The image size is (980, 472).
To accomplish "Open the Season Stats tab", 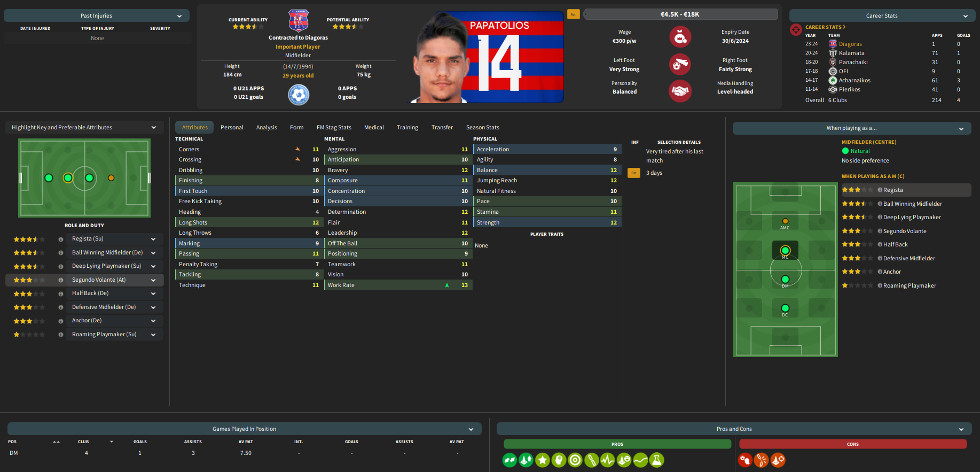I will tap(482, 127).
